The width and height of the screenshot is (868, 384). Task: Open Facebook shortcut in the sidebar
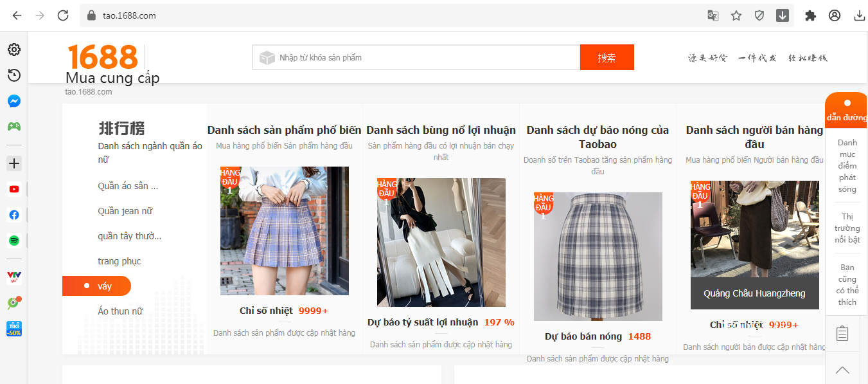click(14, 215)
